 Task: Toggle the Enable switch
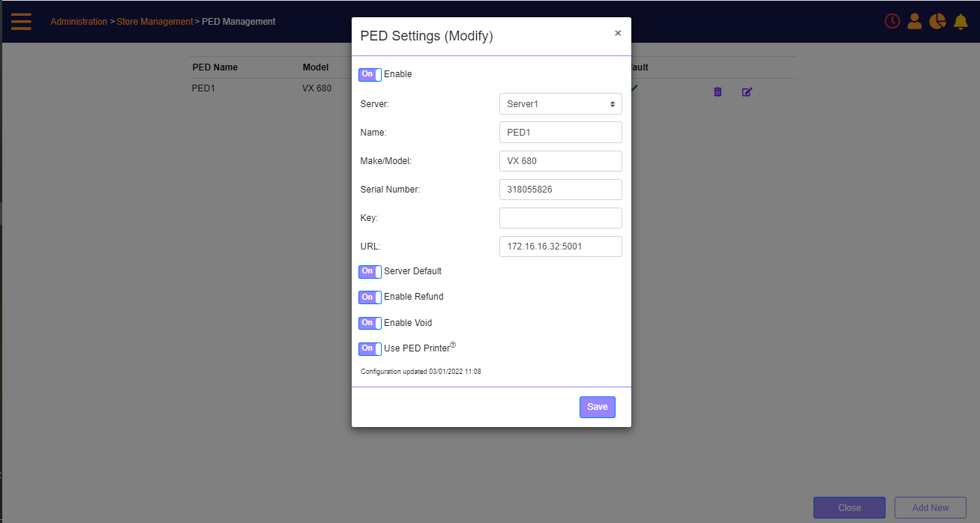[370, 74]
